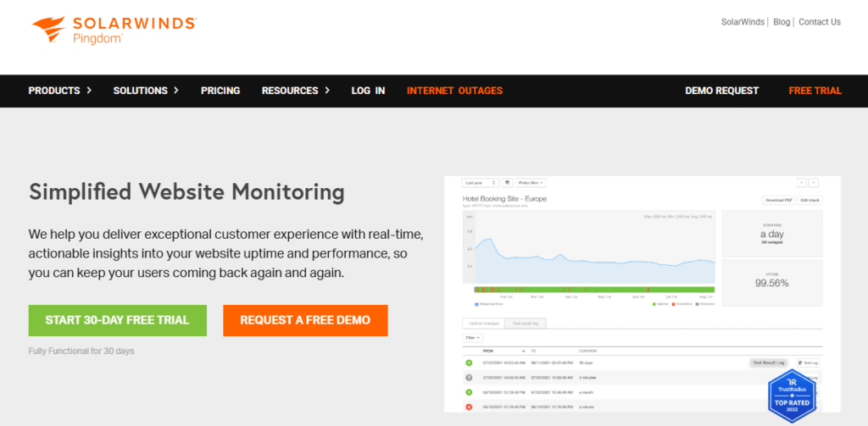Viewport: 868px width, 426px height.
Task: Click the 'Hotel Booking Site - Europe' title
Action: pyautogui.click(x=504, y=198)
